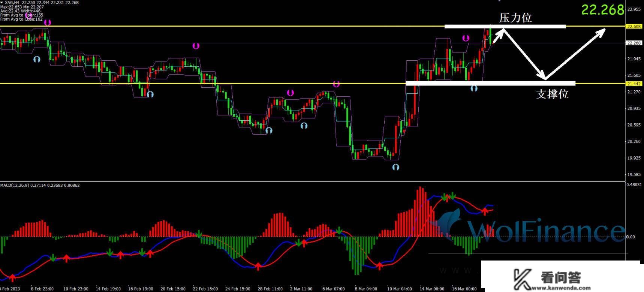Image resolution: width=644 pixels, height=292 pixels.
Task: Click the 20.935 price axis label
Action: pyautogui.click(x=634, y=108)
